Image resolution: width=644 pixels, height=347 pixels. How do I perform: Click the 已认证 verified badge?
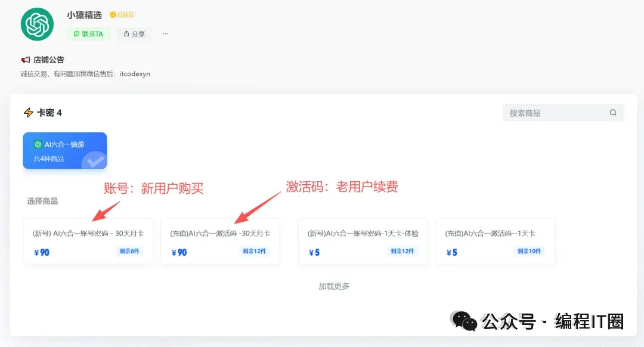pos(122,15)
